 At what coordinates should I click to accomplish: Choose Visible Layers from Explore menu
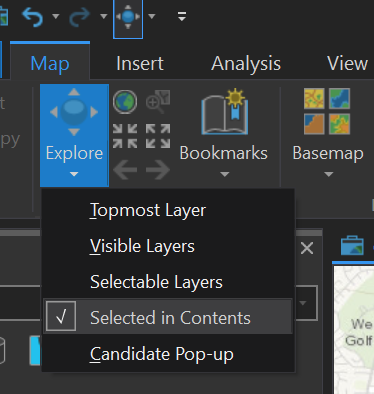pyautogui.click(x=168, y=246)
